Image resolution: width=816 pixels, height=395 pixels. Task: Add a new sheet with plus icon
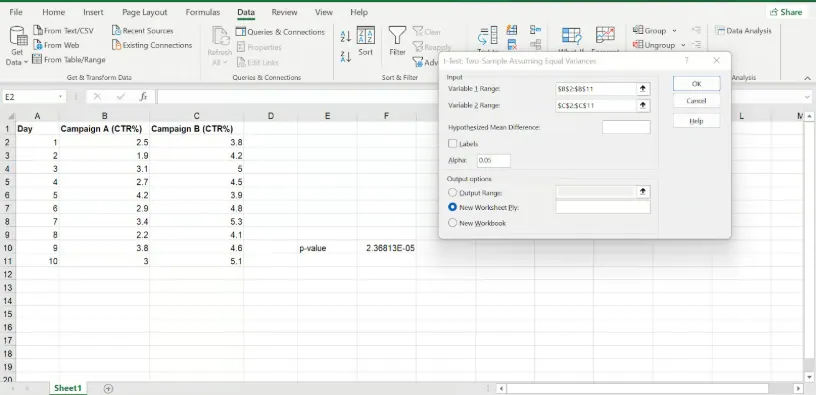tap(108, 388)
